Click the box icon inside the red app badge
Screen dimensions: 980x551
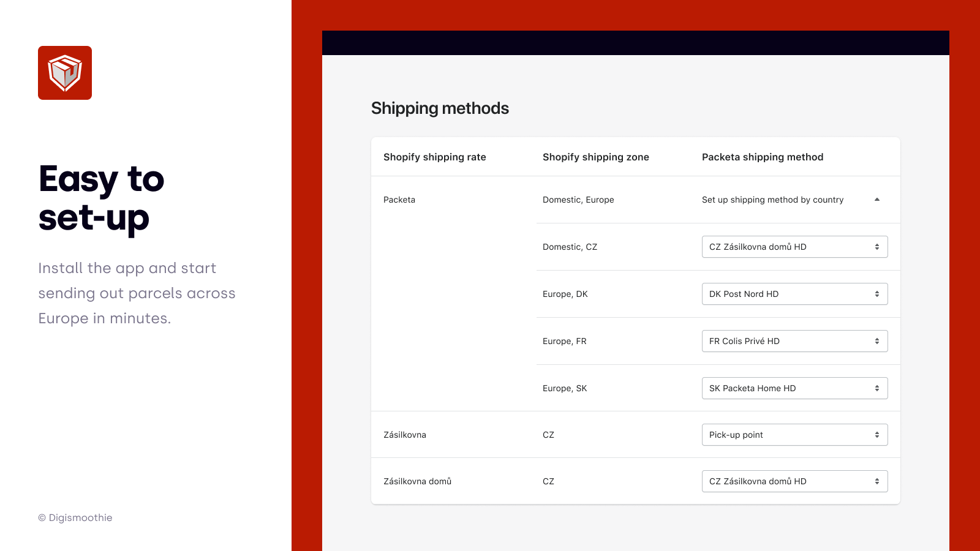point(65,73)
